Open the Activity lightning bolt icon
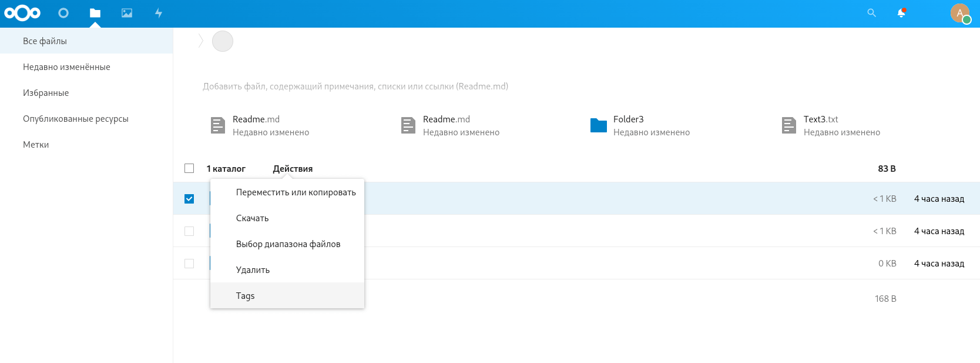980x363 pixels. tap(159, 13)
